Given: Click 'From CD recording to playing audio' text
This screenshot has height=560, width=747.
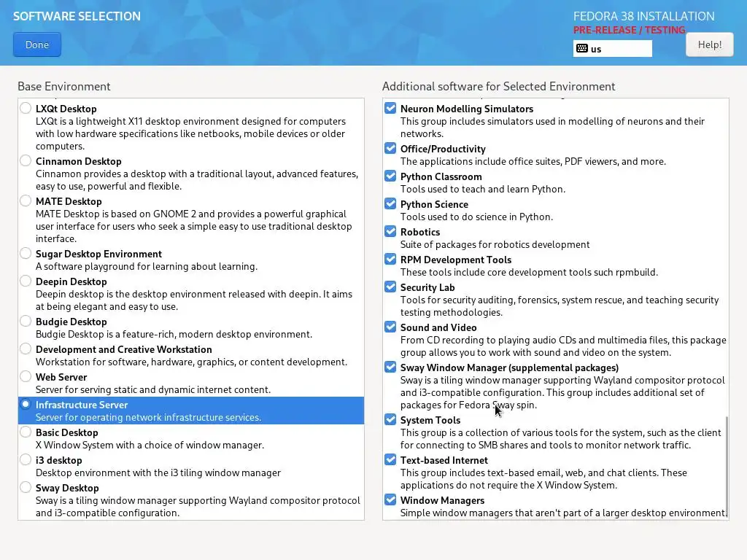Looking at the screenshot, I should pos(563,346).
